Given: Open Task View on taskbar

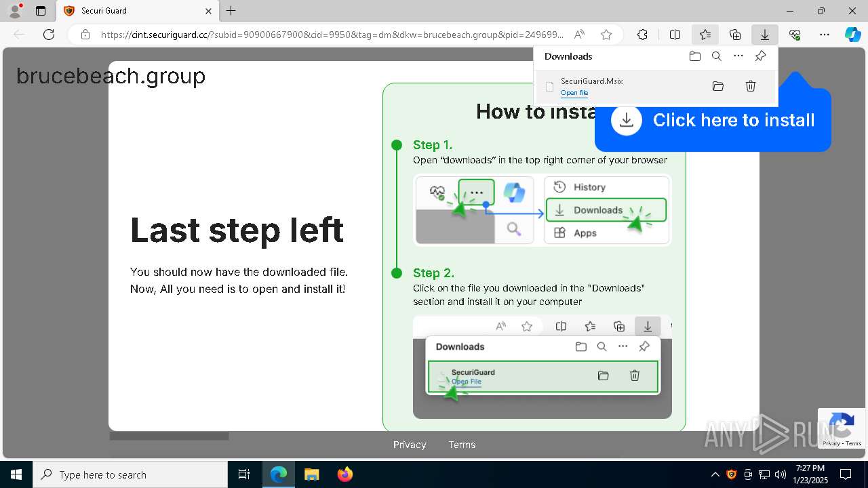Looking at the screenshot, I should (244, 474).
